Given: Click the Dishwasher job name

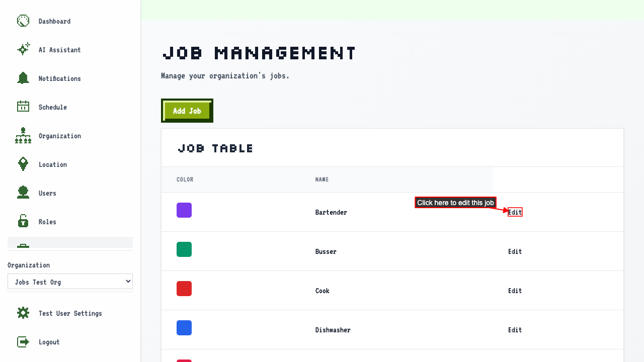Looking at the screenshot, I should click(333, 330).
